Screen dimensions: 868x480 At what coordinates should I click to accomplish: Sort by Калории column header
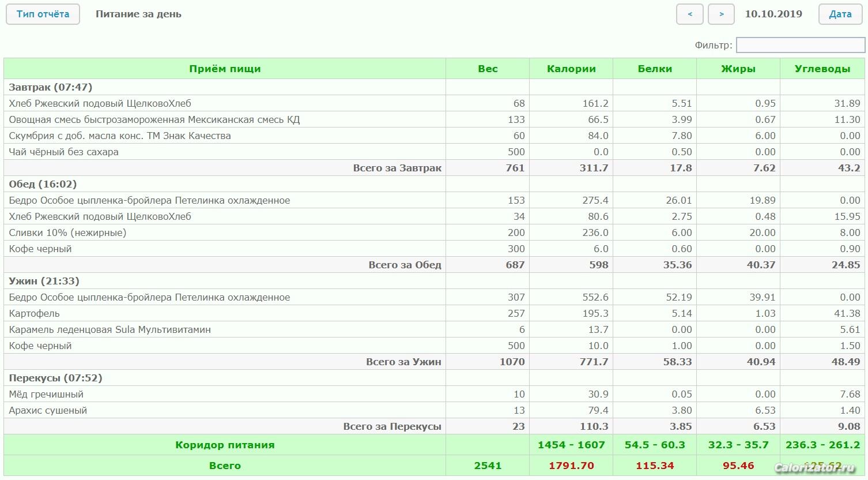pyautogui.click(x=571, y=69)
